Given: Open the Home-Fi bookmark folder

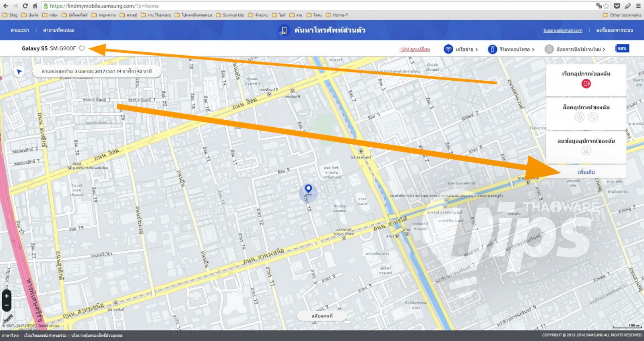Looking at the screenshot, I should click(337, 15).
